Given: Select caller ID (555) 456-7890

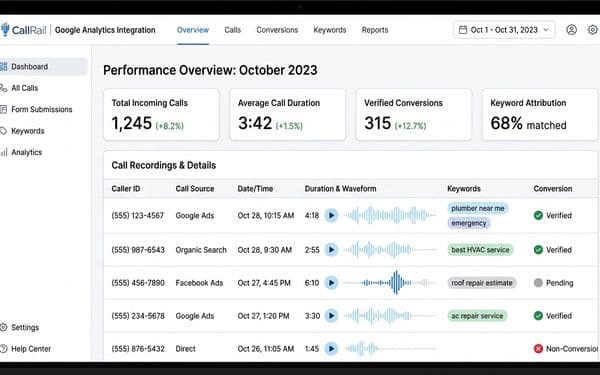Looking at the screenshot, I should 138,283.
